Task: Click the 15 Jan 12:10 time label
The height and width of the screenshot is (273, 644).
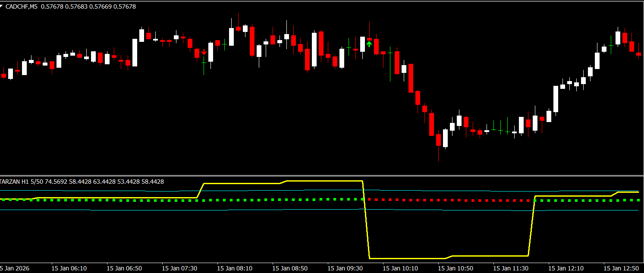Action: 566,268
